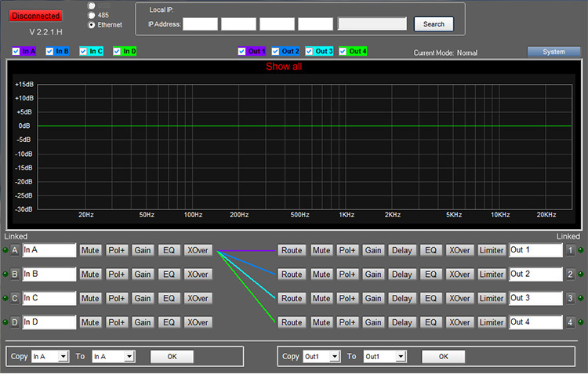Click the first IP Address octet field
Screen dimensions: 588x378
click(200, 24)
